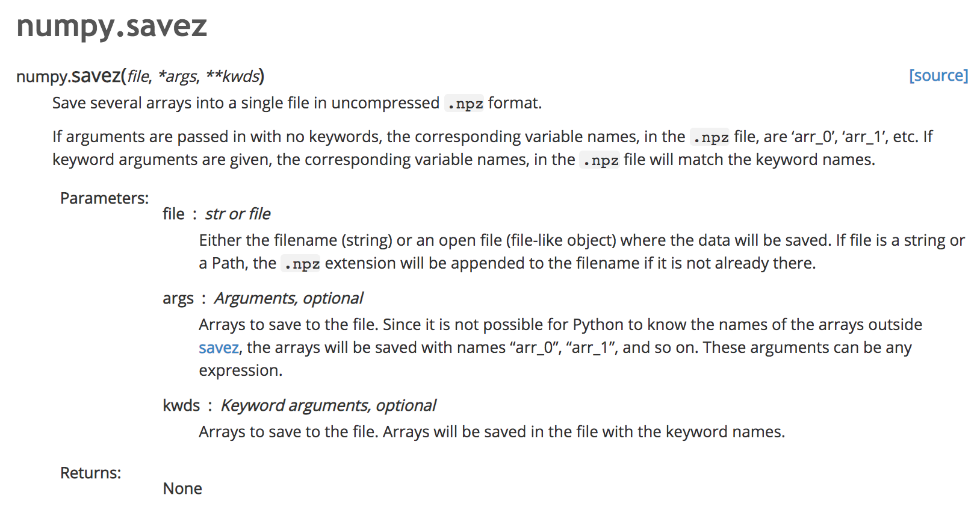Click 'file' in the function signature

138,77
